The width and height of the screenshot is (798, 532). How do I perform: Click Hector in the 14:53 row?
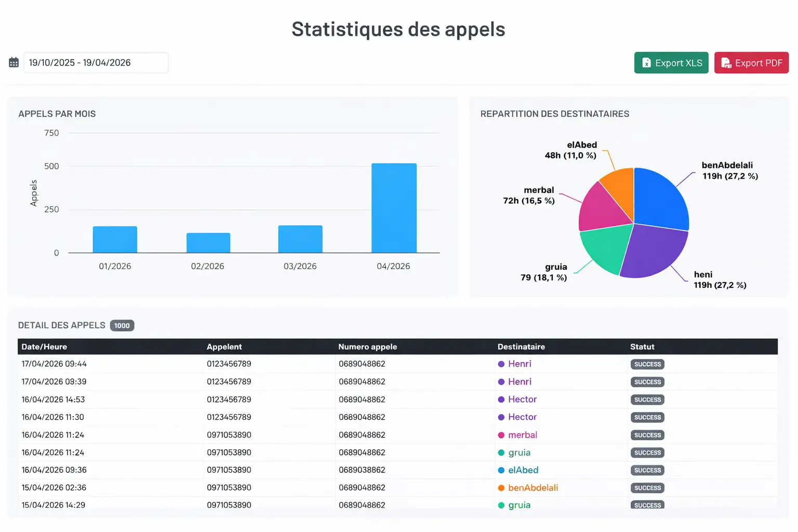coord(522,399)
